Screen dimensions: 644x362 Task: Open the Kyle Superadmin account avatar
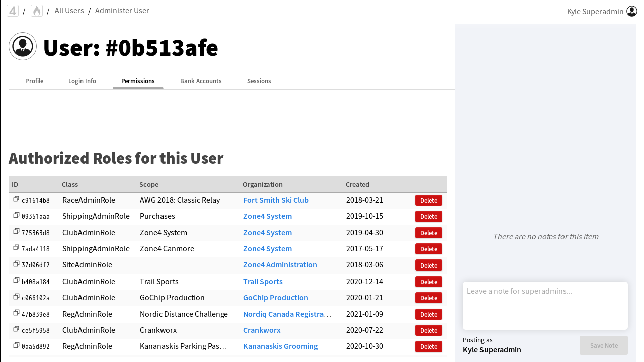pos(632,11)
